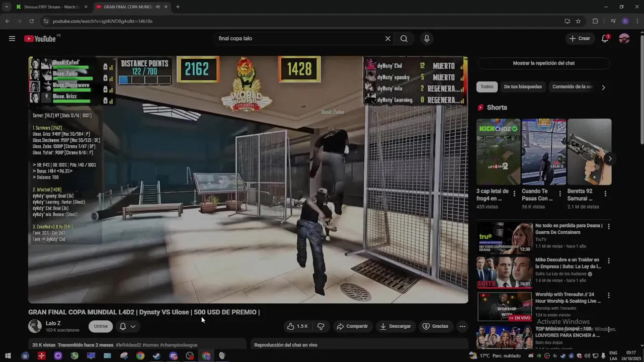The width and height of the screenshot is (644, 362).
Task: Start voice search with microphone
Action: (427, 39)
